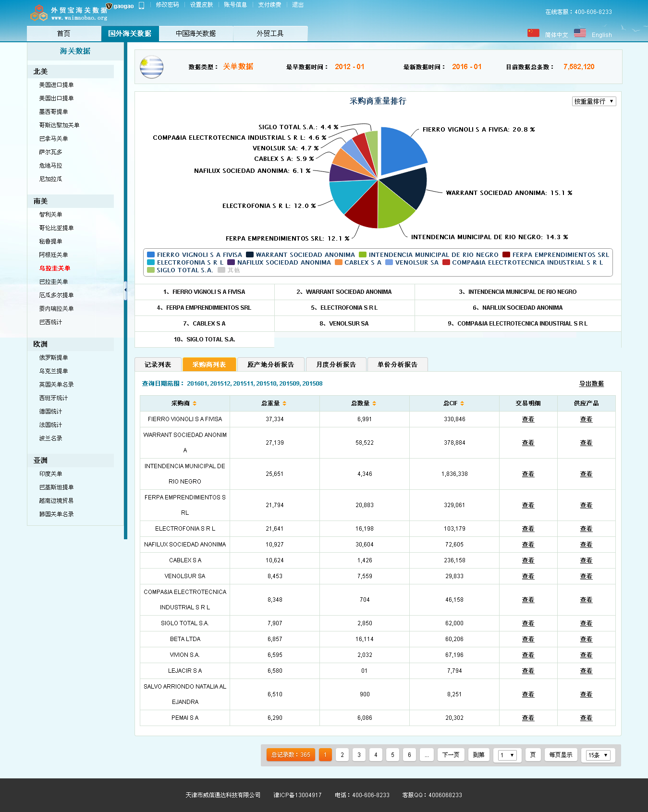Sort by 总数量 column arrows

coord(374,403)
